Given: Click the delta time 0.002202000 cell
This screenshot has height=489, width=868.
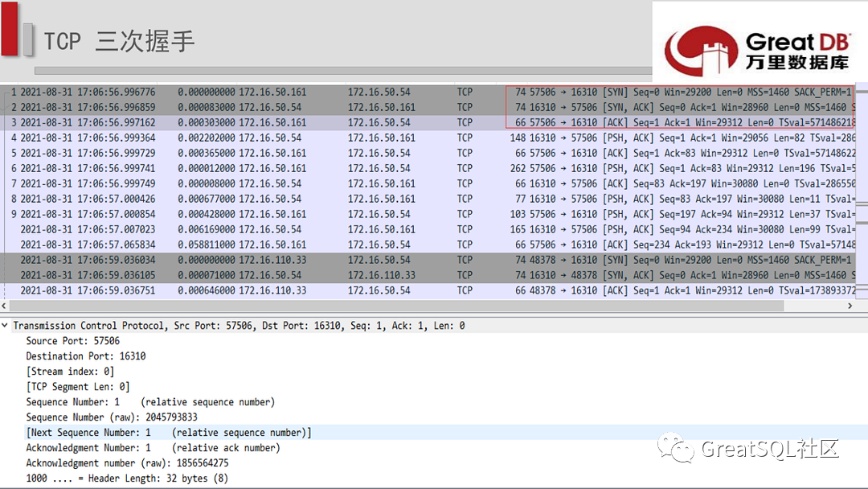Looking at the screenshot, I should coord(206,138).
